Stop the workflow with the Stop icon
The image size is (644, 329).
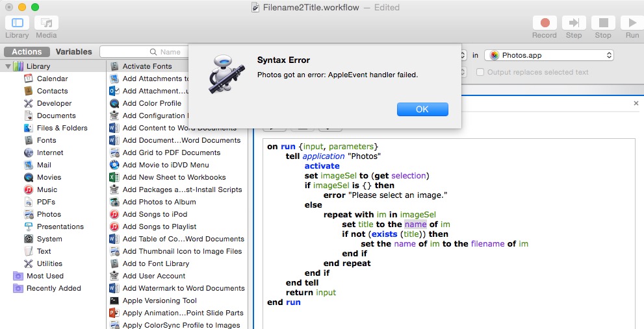tap(603, 23)
